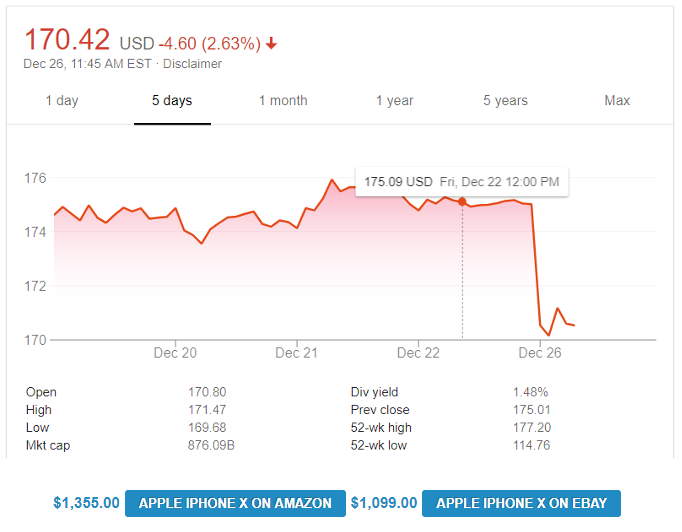Screen dimensions: 682x532
Task: Open the Disclaimer link
Action: pyautogui.click(x=192, y=64)
